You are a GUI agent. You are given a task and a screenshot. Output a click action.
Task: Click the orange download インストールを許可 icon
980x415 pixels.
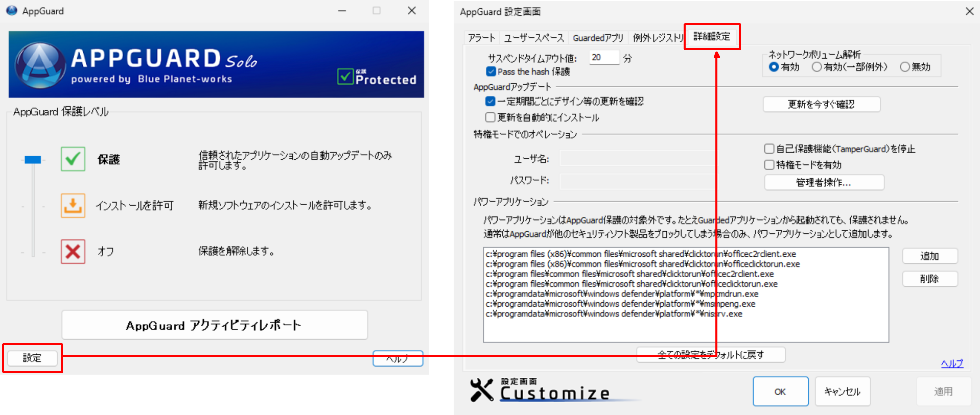73,205
